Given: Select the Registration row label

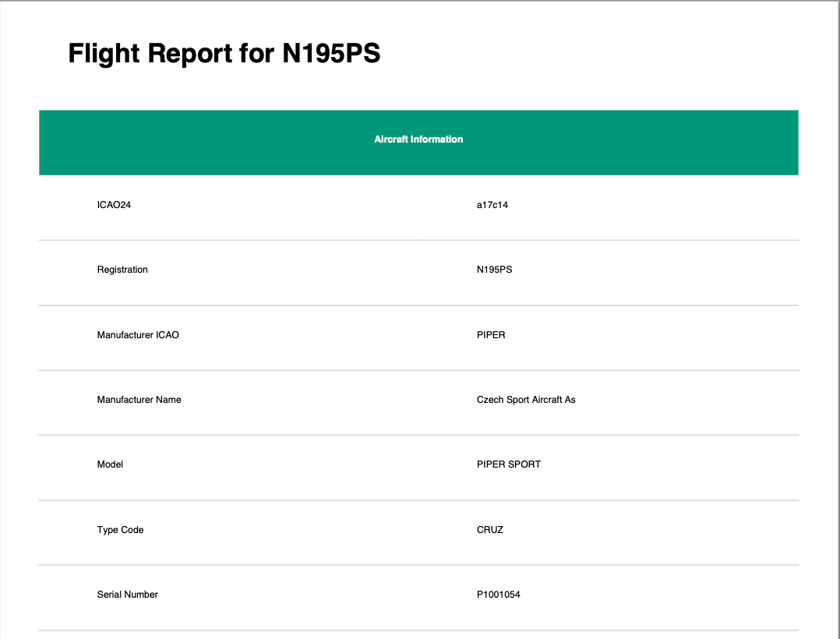Looking at the screenshot, I should tap(122, 270).
